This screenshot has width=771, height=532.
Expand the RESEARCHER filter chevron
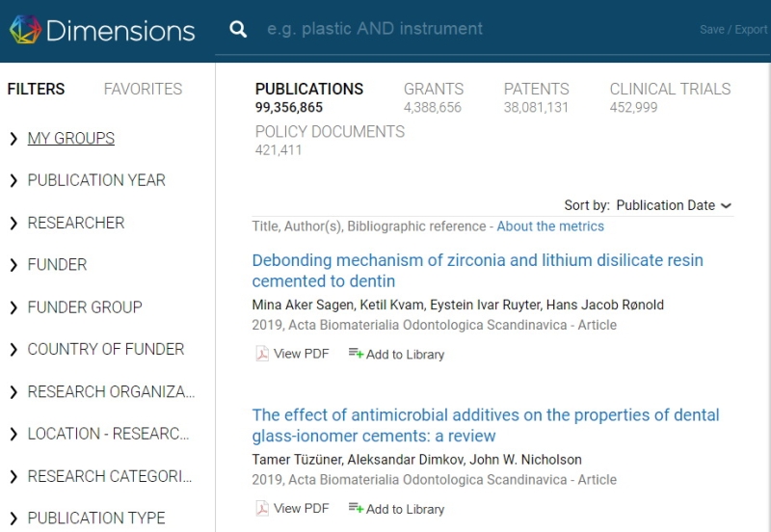(13, 224)
